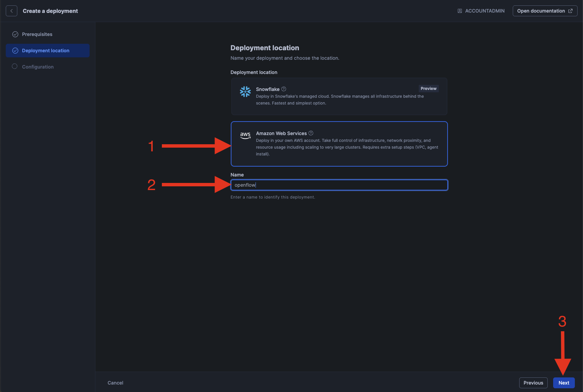Click help icon next to Snowflake
583x392 pixels.
click(x=284, y=89)
